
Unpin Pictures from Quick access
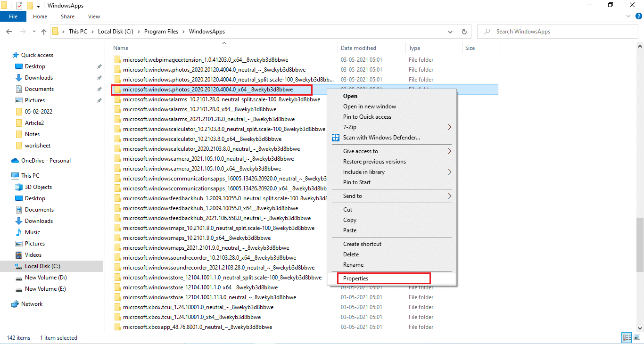[99, 100]
